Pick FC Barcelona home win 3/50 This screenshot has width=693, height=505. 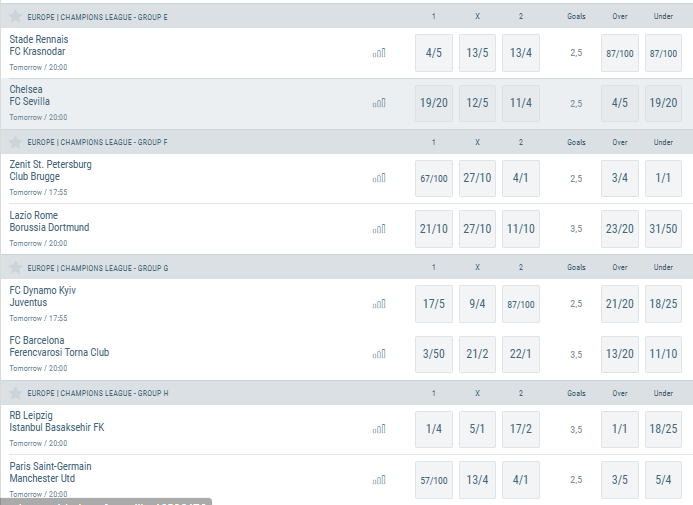point(434,354)
